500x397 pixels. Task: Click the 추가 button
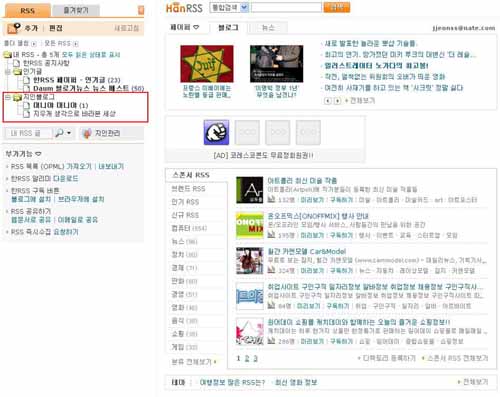[31, 28]
